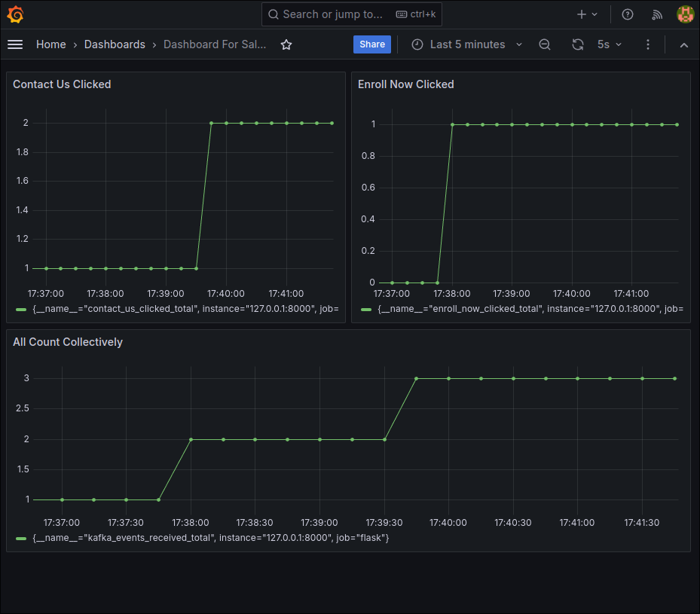Click the search magnifier icon
Viewport: 700px width, 614px height.
click(274, 15)
